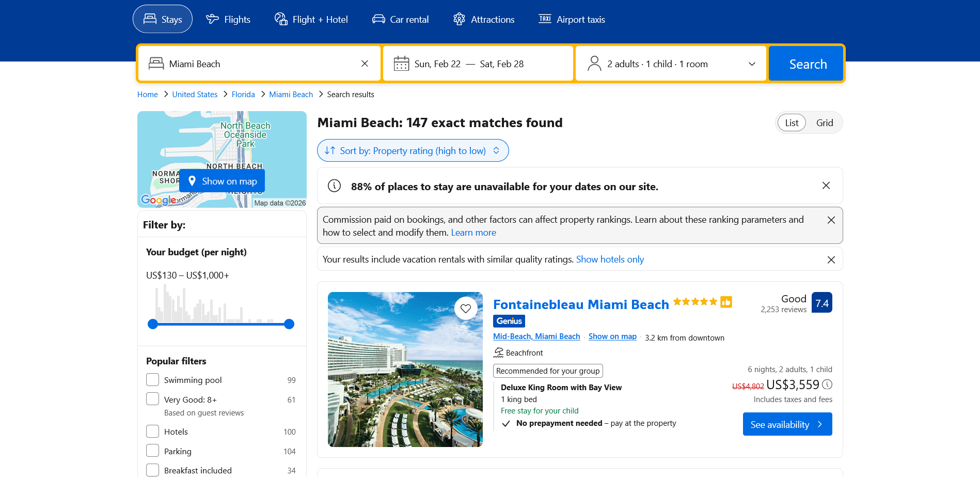
Task: Click Deluxe King Room with Bay View
Action: point(561,388)
